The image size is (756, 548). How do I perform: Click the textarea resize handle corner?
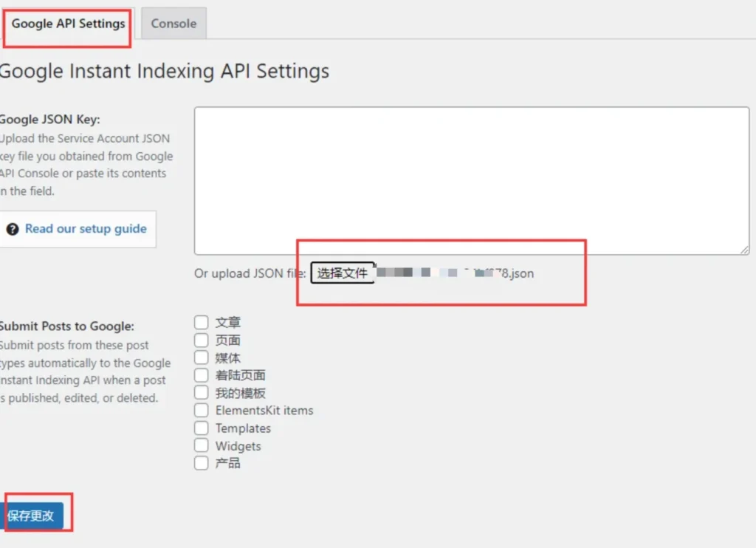744,250
